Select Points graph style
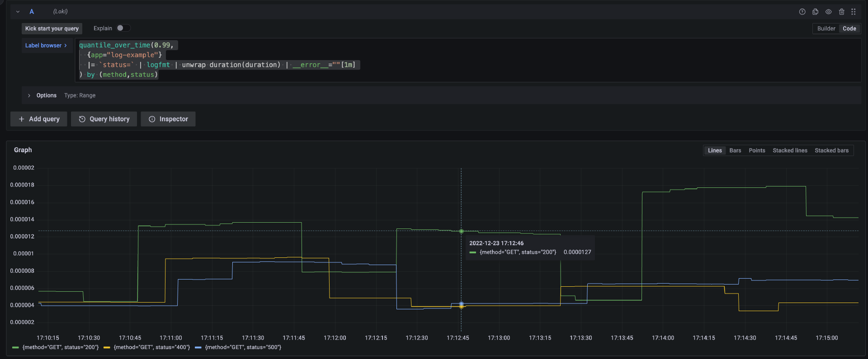This screenshot has width=868, height=359. (757, 150)
